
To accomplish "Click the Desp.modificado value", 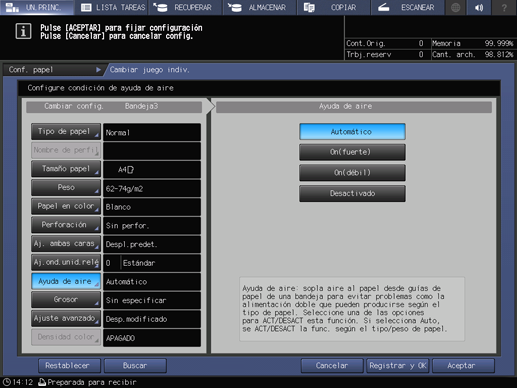I will click(x=152, y=319).
